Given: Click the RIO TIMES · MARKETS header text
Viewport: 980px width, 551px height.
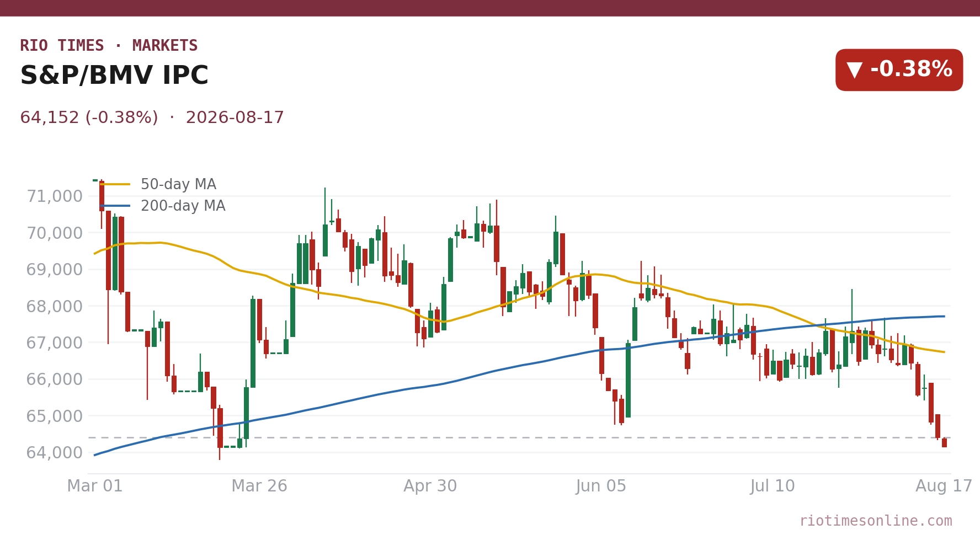Looking at the screenshot, I should 109,46.
